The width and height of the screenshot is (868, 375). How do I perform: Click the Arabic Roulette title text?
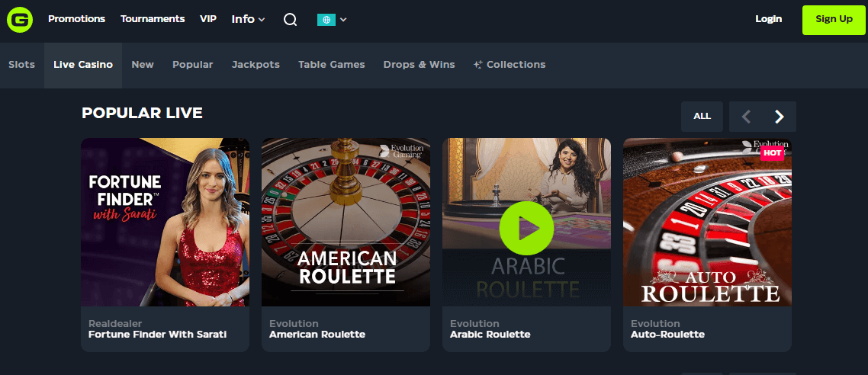coord(490,335)
